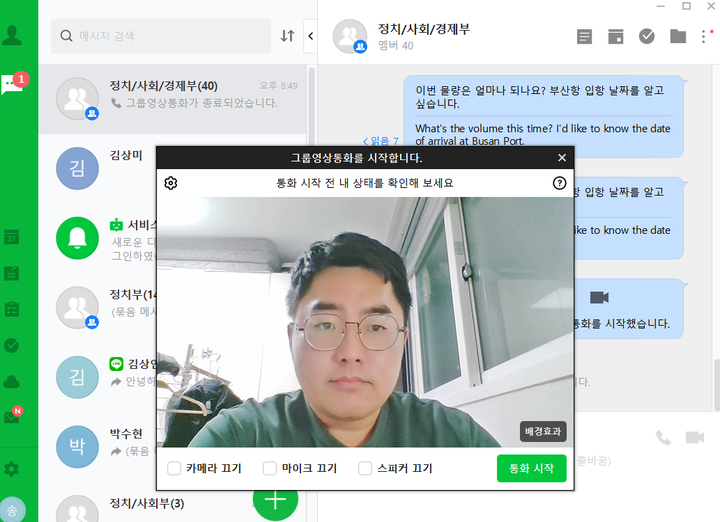Click the 멤버 40 member count
Image resolution: width=720 pixels, height=522 pixels.
coord(396,46)
